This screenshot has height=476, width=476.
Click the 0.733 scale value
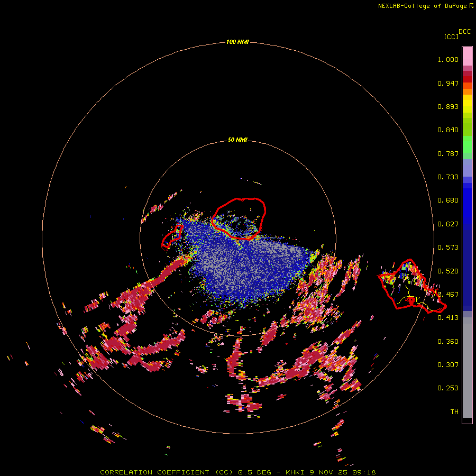point(448,177)
